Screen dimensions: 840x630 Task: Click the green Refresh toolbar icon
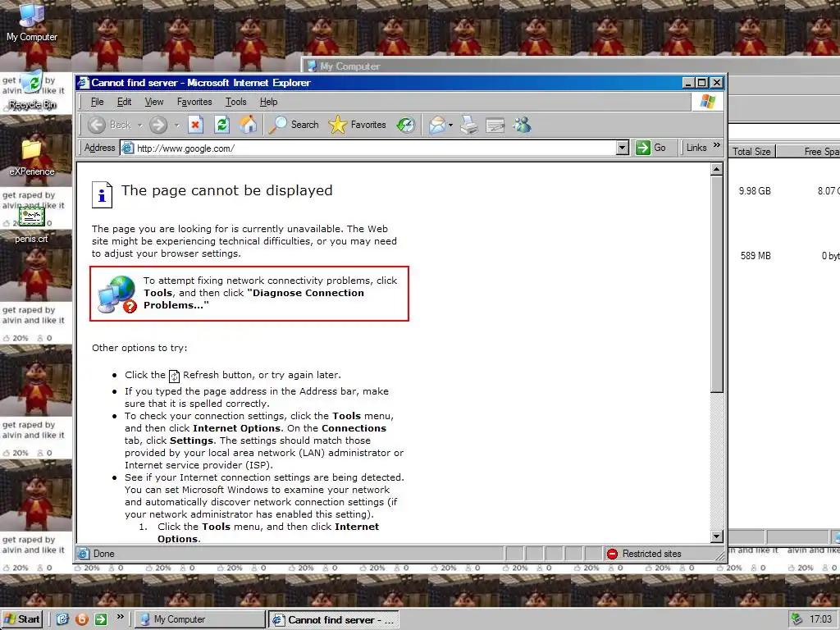point(221,125)
